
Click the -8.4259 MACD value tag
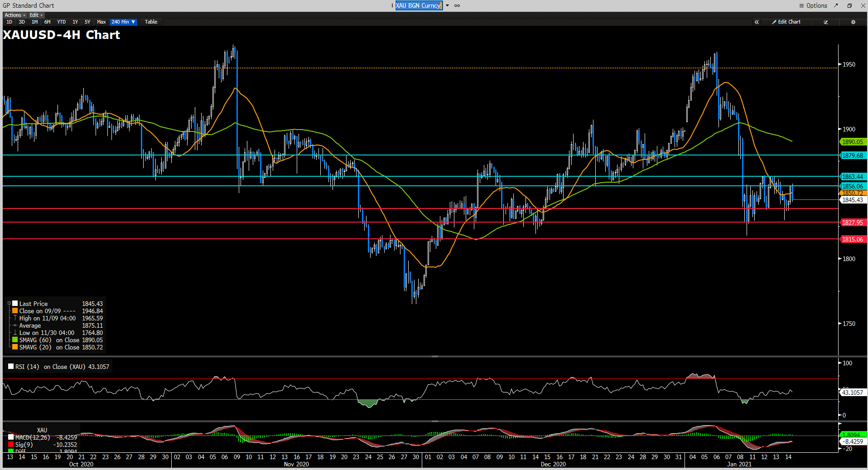[x=854, y=441]
